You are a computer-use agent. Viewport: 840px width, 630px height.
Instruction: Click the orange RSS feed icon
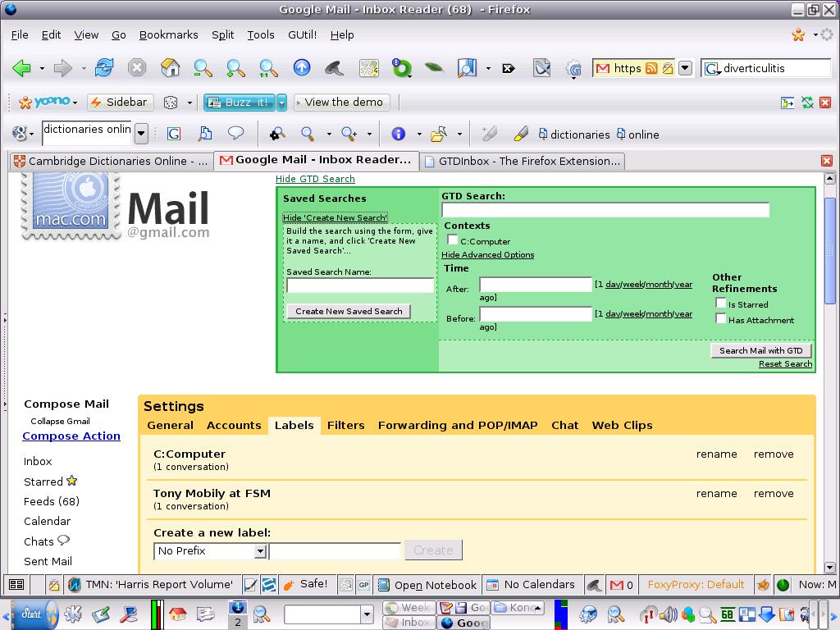[x=651, y=69]
